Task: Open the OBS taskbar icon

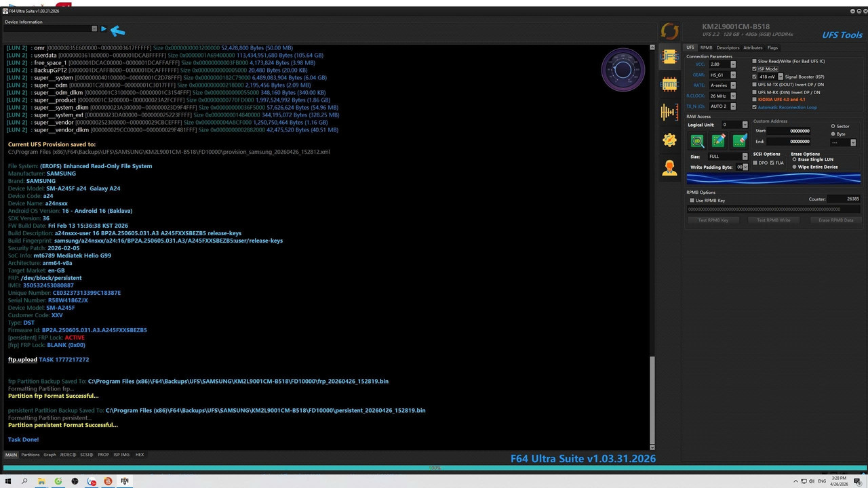Action: [x=75, y=481]
